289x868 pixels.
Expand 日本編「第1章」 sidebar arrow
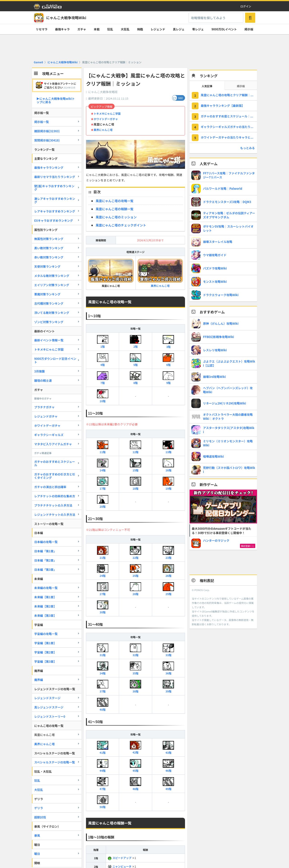pos(78,551)
